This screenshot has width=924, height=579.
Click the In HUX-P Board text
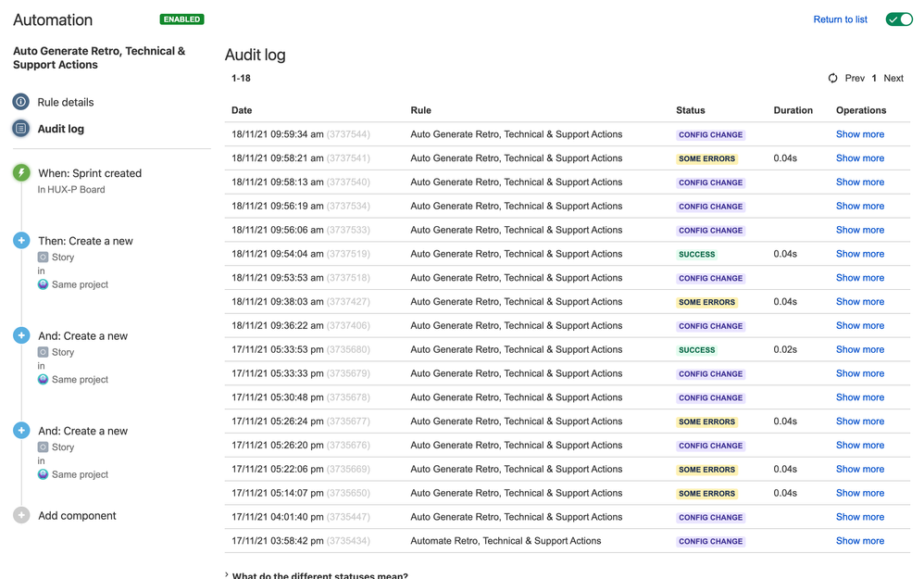(71, 189)
